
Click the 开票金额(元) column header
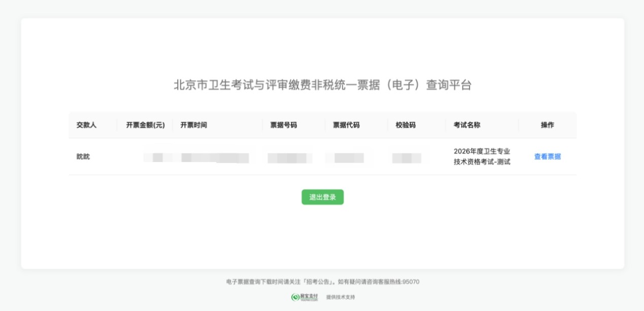point(145,125)
